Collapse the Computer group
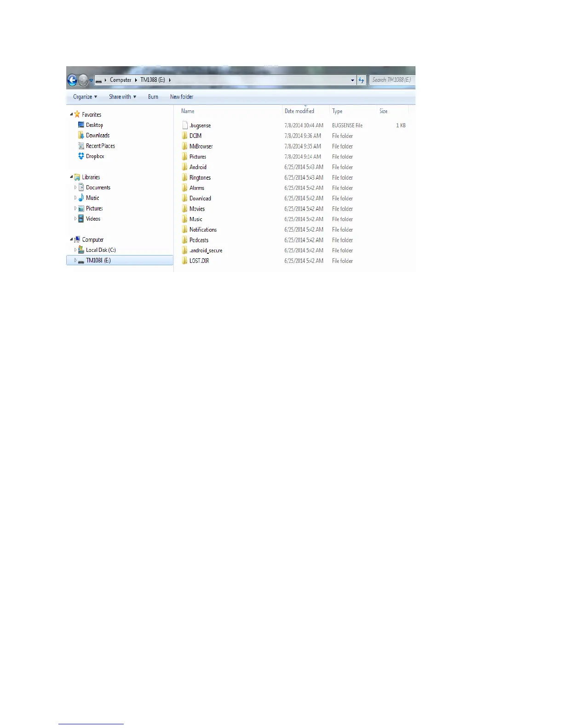Image resolution: width=563 pixels, height=728 pixels. [71, 239]
